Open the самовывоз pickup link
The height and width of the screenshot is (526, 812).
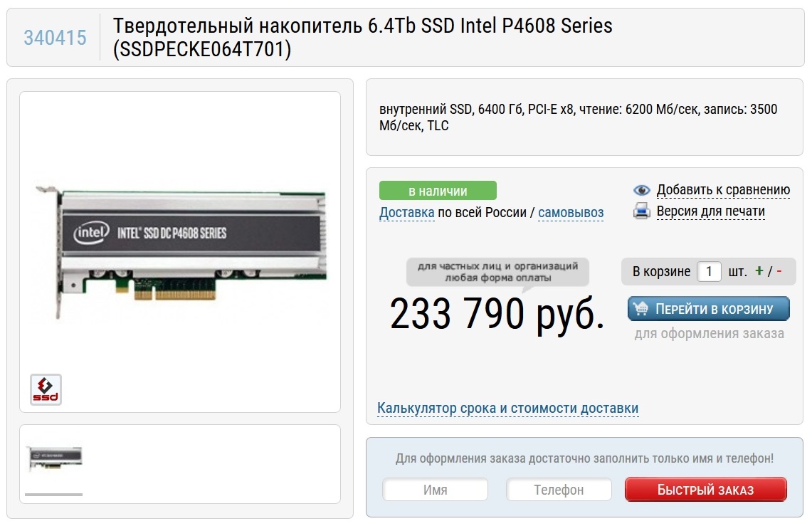click(571, 213)
